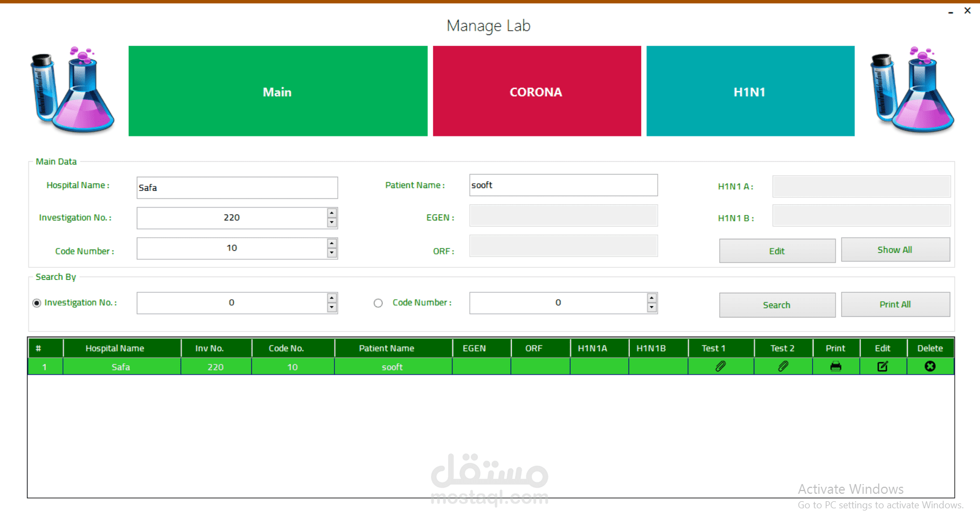Click the H1N1A column header
This screenshot has height=518, width=980.
[x=599, y=348]
